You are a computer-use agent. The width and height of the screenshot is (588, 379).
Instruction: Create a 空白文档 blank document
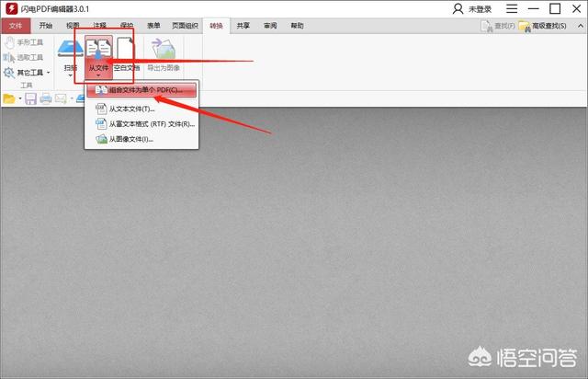coord(127,54)
